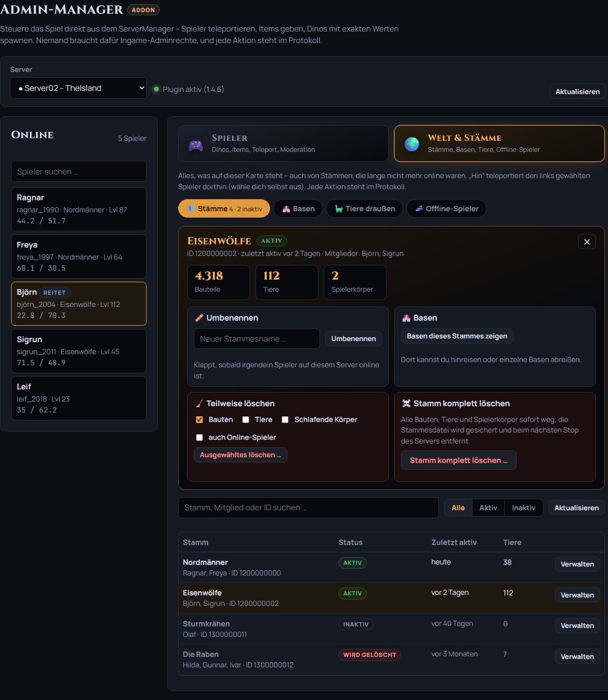
Task: Click the broom icon beside Teilweise löschen
Action: click(199, 403)
